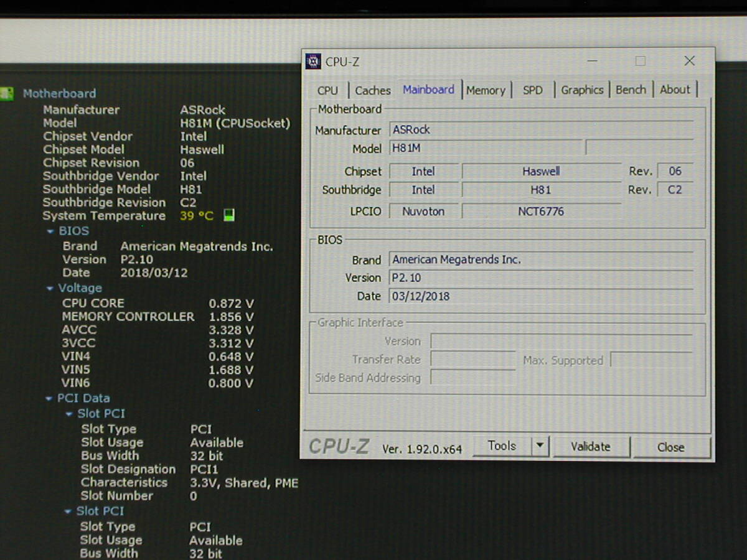Click the System Temperature 39 °C value
The width and height of the screenshot is (747, 560).
coord(197,216)
